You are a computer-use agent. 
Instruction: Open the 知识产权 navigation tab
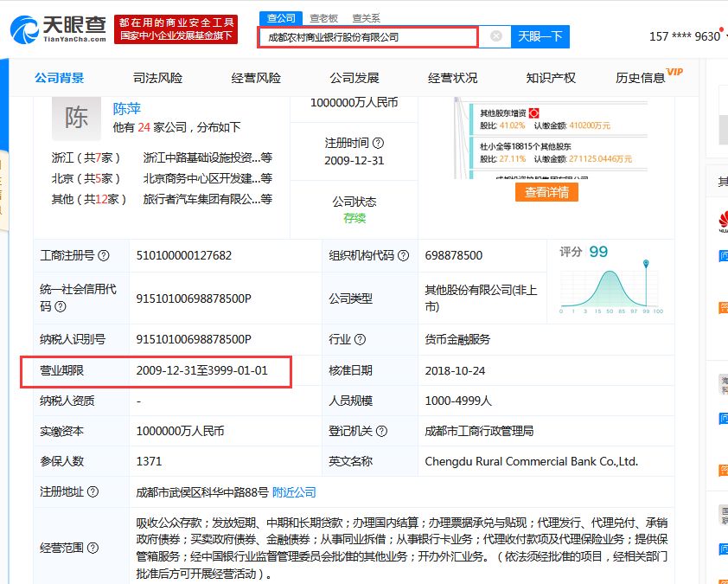(x=551, y=78)
